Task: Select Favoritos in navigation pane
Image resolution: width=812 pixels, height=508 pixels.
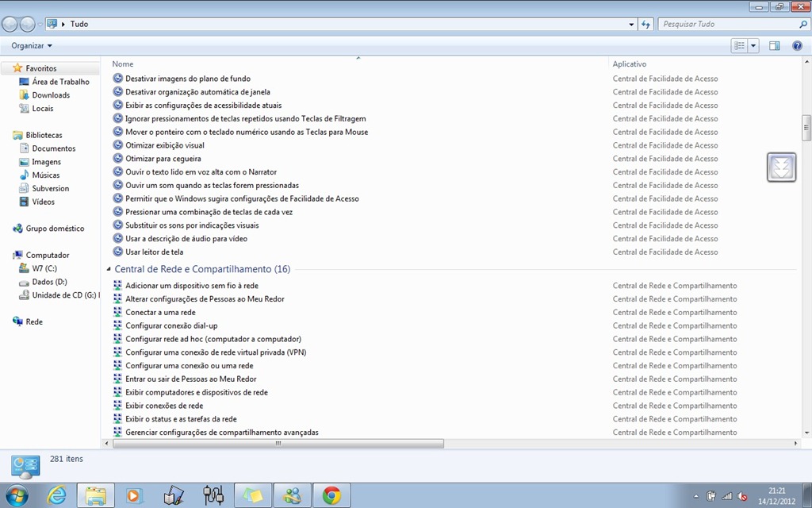Action: point(41,68)
